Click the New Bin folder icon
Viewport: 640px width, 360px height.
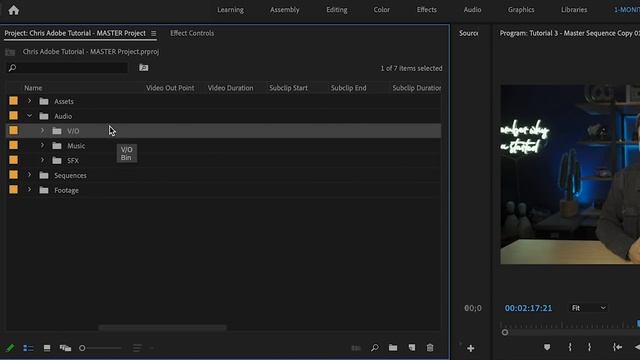click(393, 348)
